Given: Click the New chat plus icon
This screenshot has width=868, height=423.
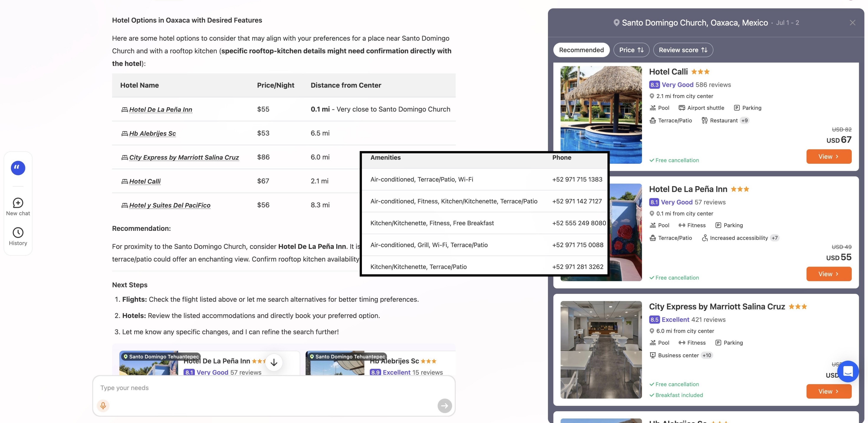Looking at the screenshot, I should click(x=18, y=203).
